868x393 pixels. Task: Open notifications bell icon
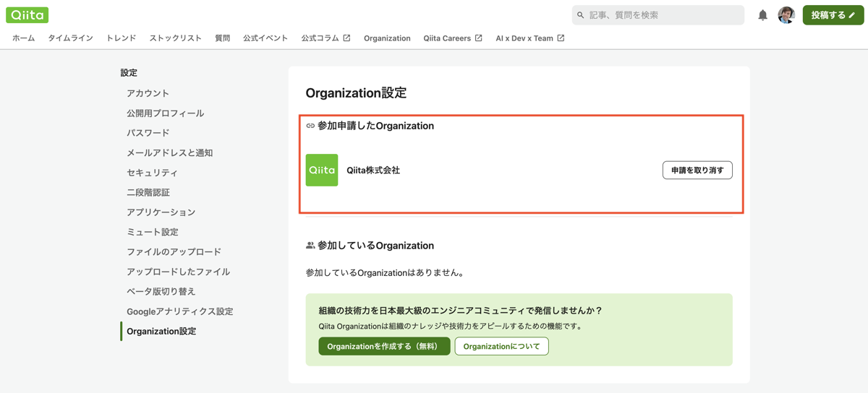coord(762,15)
